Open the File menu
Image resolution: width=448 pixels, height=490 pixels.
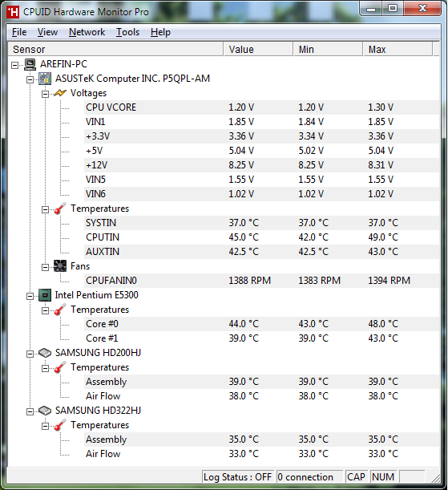click(x=19, y=32)
